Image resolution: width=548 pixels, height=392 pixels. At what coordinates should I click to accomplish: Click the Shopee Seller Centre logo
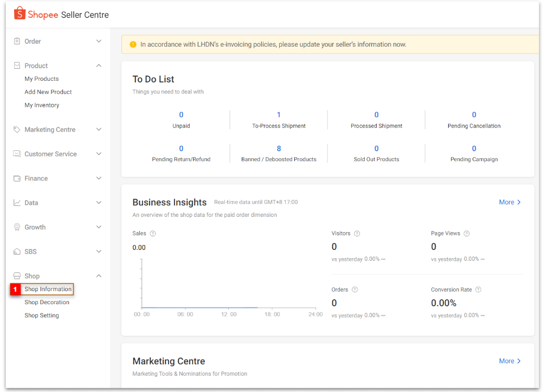pyautogui.click(x=61, y=15)
